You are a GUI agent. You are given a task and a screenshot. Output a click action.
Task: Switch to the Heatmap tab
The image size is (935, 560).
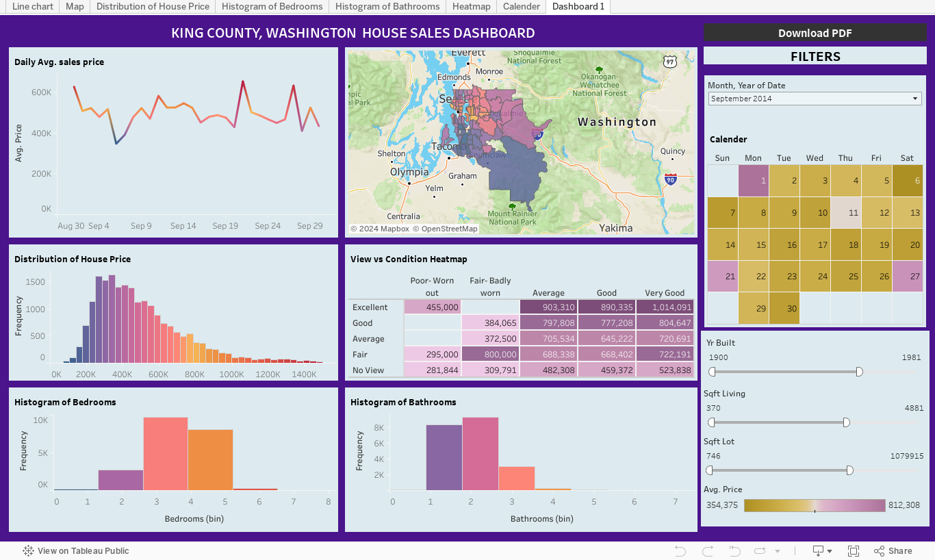point(472,6)
